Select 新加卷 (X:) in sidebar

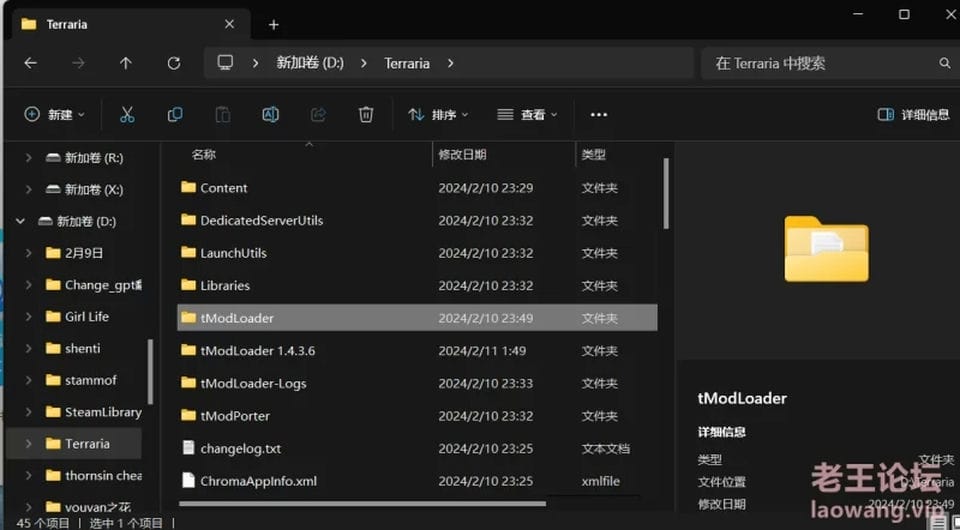[x=84, y=190]
